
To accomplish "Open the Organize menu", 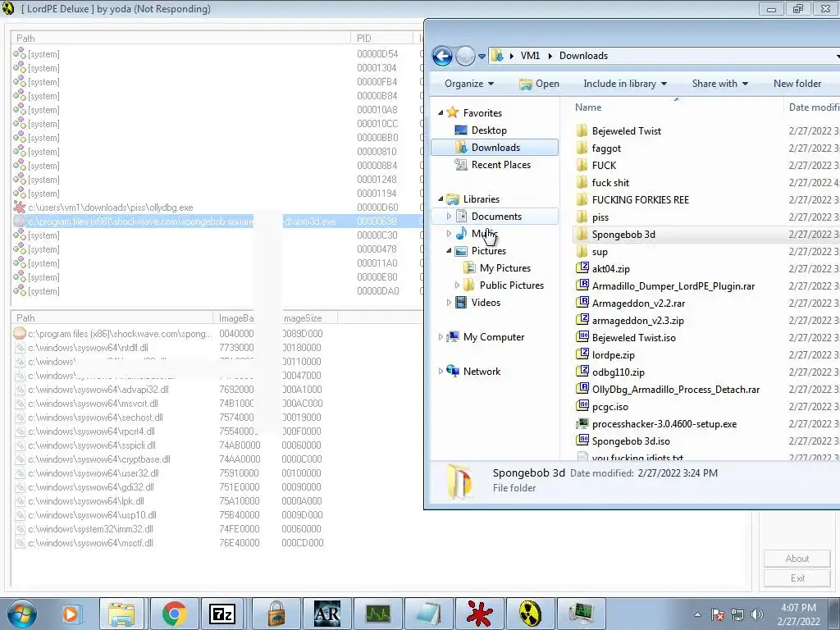I will click(x=468, y=84).
